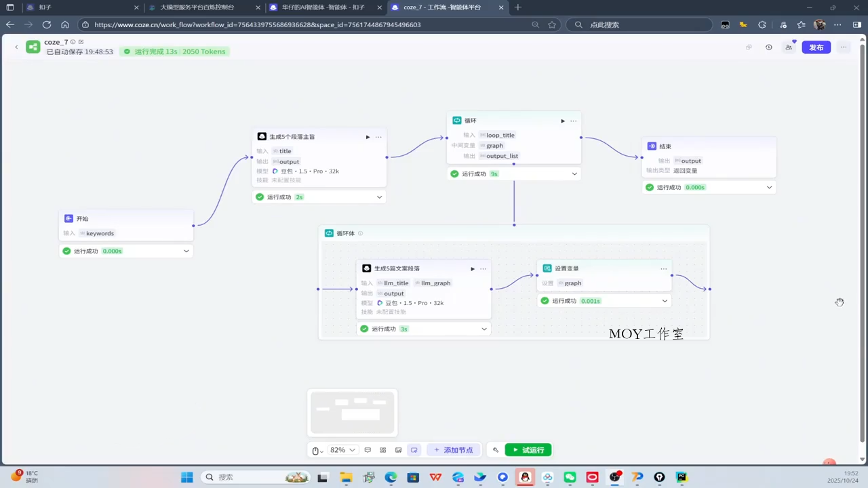Open WeChat from the Windows taskbar

point(570,477)
